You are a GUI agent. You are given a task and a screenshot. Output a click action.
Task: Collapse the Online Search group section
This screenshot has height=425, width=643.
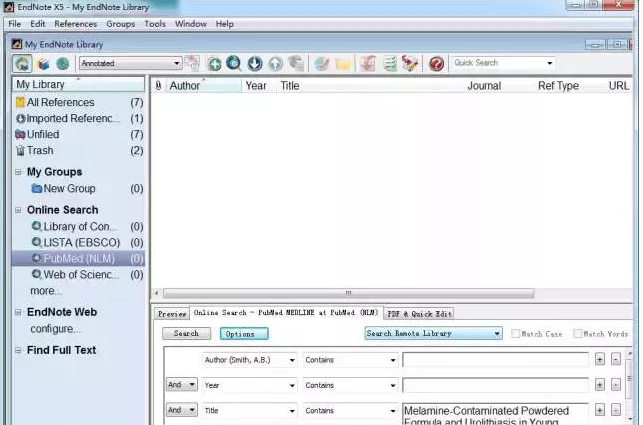[18, 210]
